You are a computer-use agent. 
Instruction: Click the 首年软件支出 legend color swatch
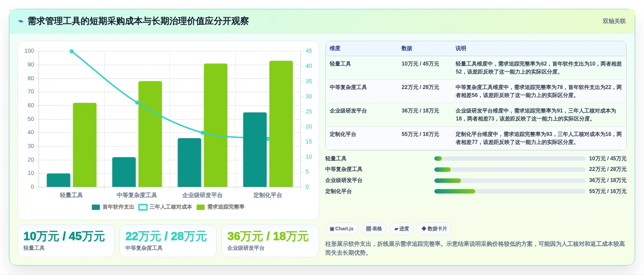[96, 207]
